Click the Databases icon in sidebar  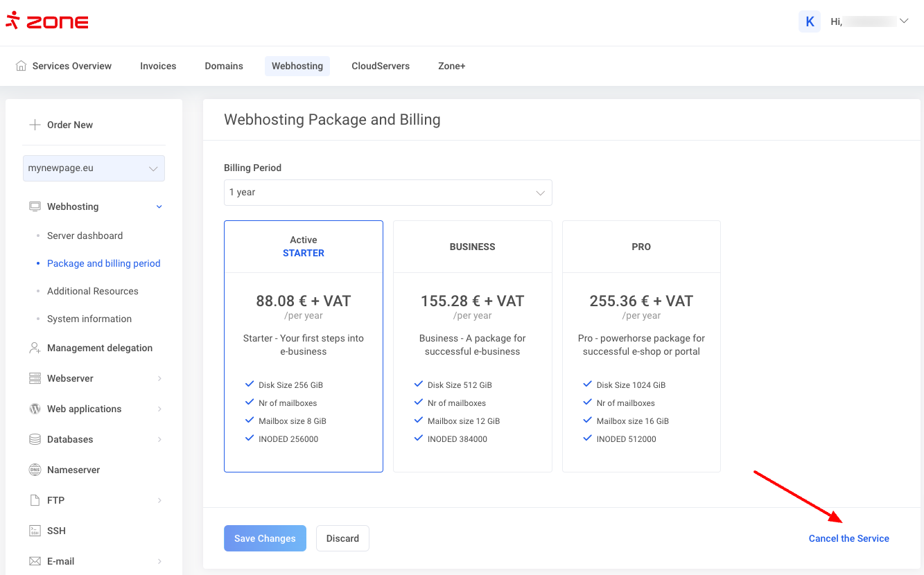point(35,439)
